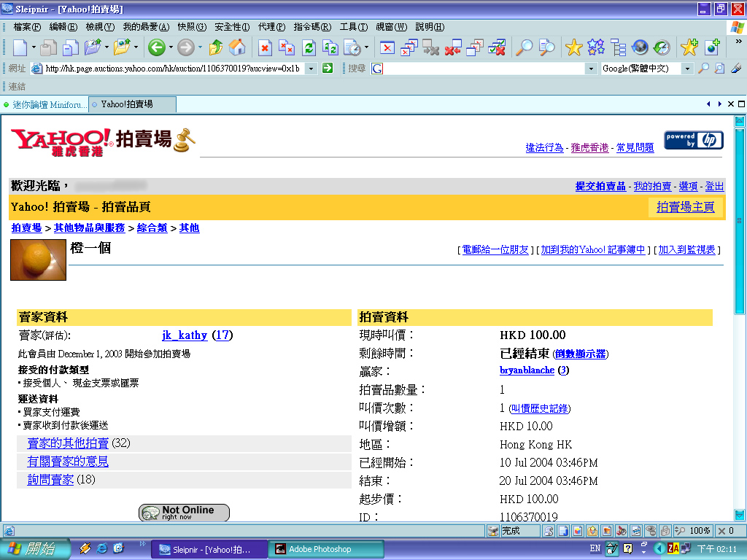Image resolution: width=747 pixels, height=560 pixels.
Task: Switch to Adobe Photoshop in taskbar
Action: coord(326,549)
